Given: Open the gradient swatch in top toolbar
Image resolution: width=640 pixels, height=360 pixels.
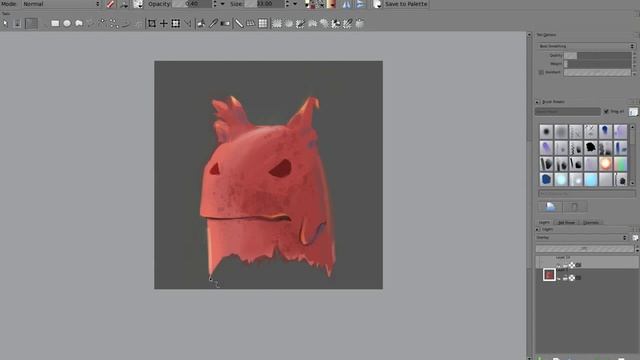Looking at the screenshot, I should [x=331, y=4].
